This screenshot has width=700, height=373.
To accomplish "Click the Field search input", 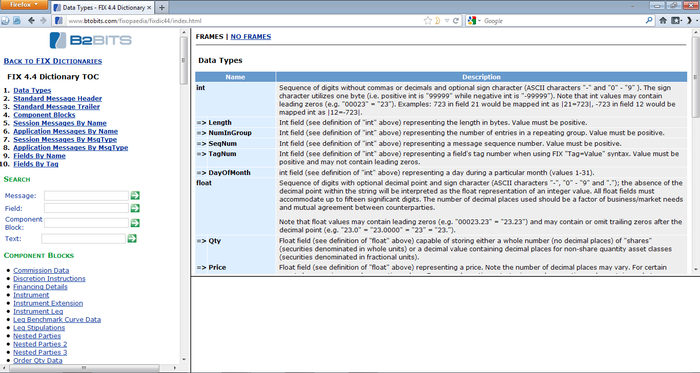I will (86, 208).
